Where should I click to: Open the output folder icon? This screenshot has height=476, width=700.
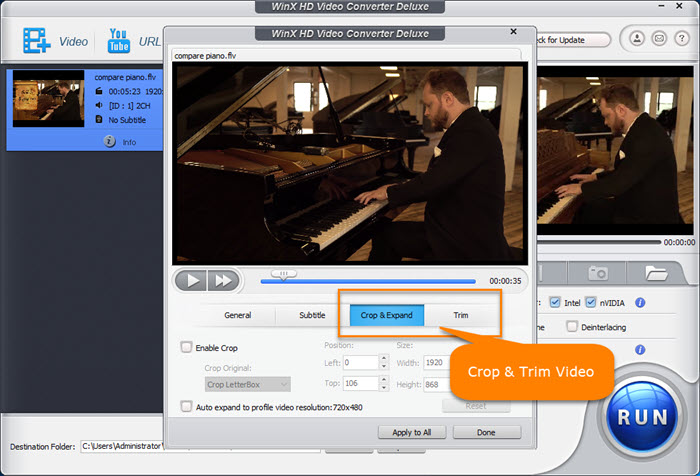coord(656,272)
